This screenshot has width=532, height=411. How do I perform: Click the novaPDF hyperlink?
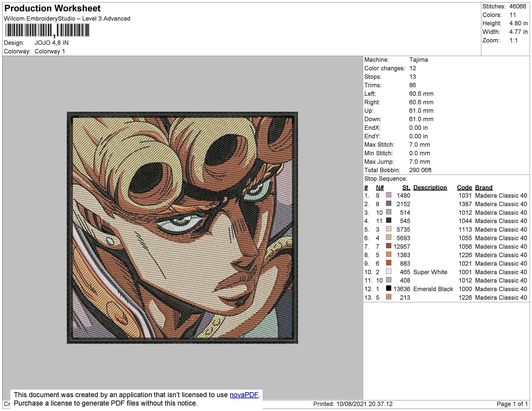[x=244, y=395]
